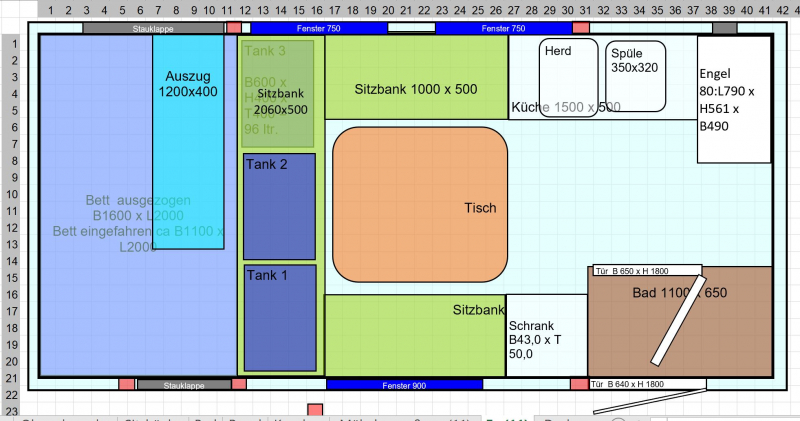800x421 pixels.
Task: Select column header 1
Action: tap(51, 10)
